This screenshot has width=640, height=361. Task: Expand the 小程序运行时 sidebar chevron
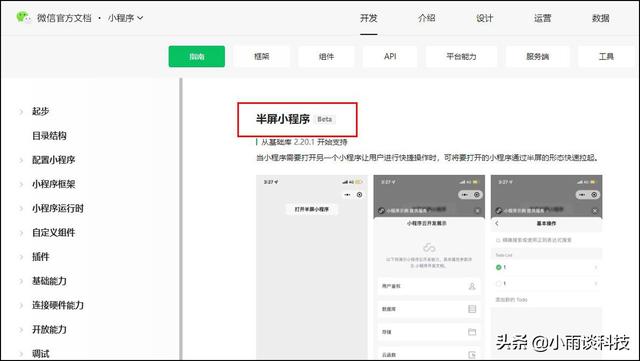click(21, 208)
